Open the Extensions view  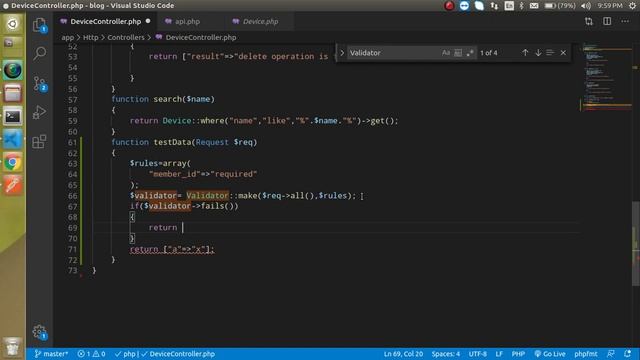(x=39, y=142)
